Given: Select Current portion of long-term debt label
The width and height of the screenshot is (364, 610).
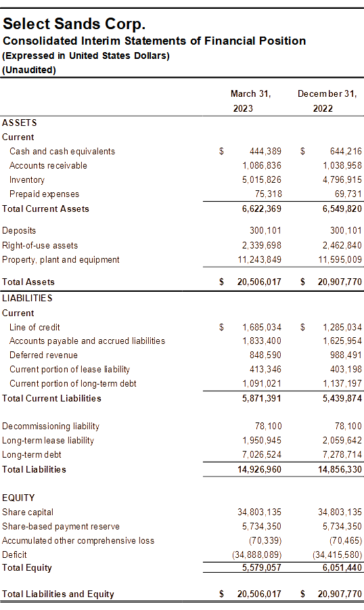Looking at the screenshot, I should tap(72, 384).
